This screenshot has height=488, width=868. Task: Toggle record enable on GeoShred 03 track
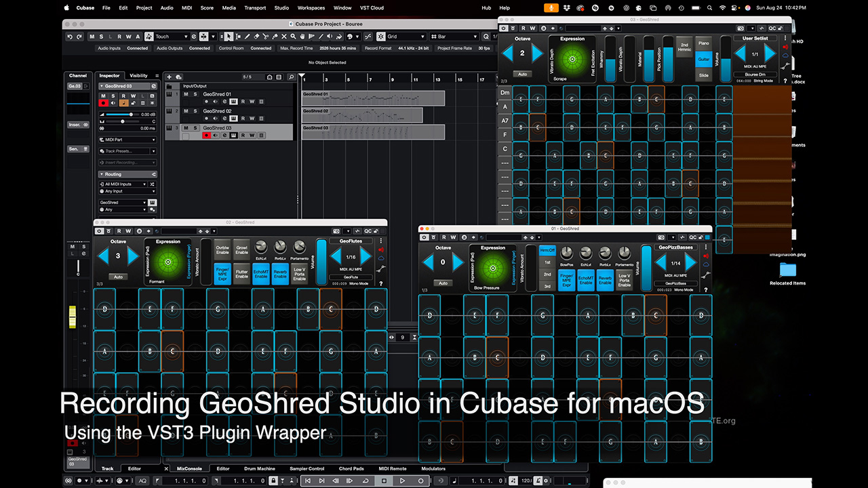tap(206, 136)
